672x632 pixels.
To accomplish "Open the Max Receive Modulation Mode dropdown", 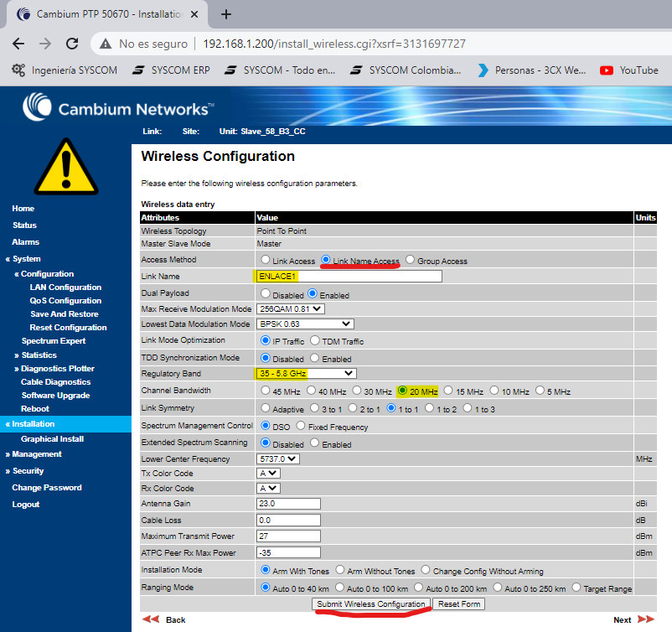I will point(291,308).
